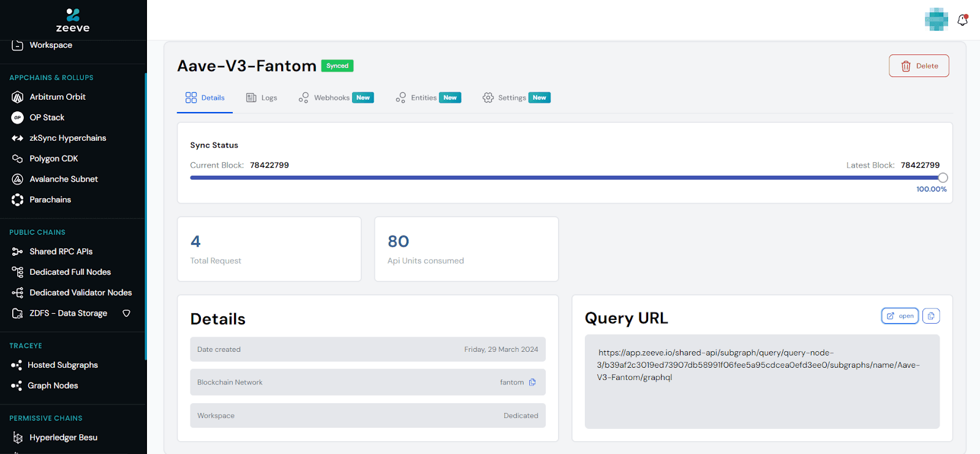Open OP Stack page
Viewport: 980px width, 454px height.
click(47, 117)
